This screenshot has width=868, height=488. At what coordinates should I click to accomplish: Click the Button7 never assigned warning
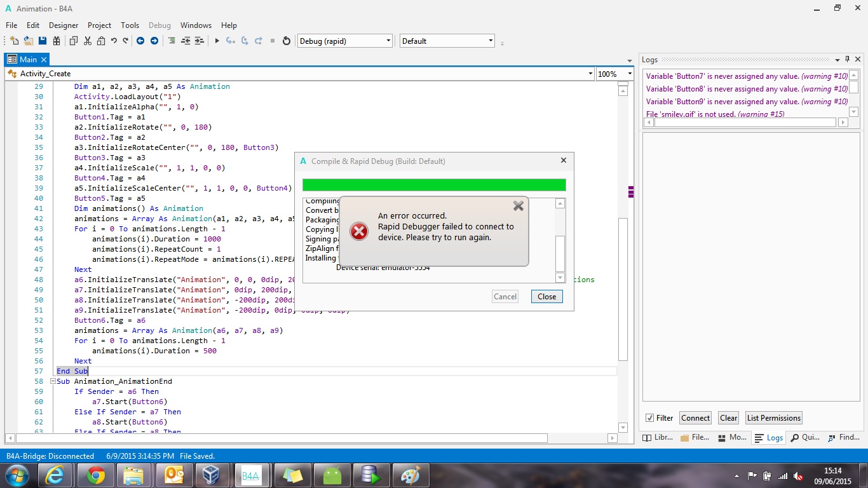(x=747, y=76)
